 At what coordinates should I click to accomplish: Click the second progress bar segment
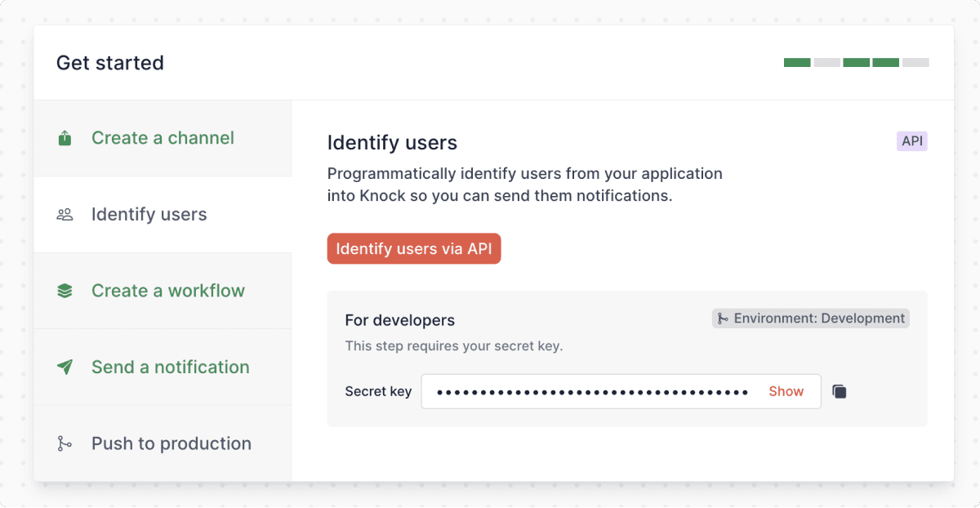click(826, 62)
